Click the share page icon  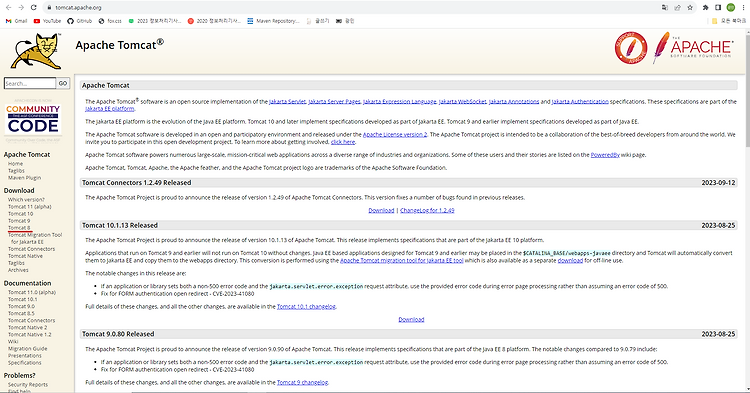[677, 8]
